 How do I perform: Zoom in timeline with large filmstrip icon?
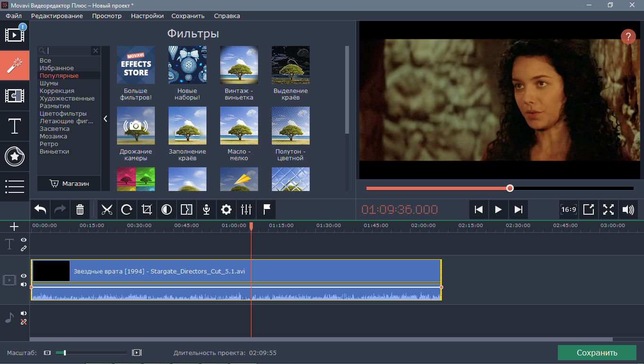click(x=137, y=353)
